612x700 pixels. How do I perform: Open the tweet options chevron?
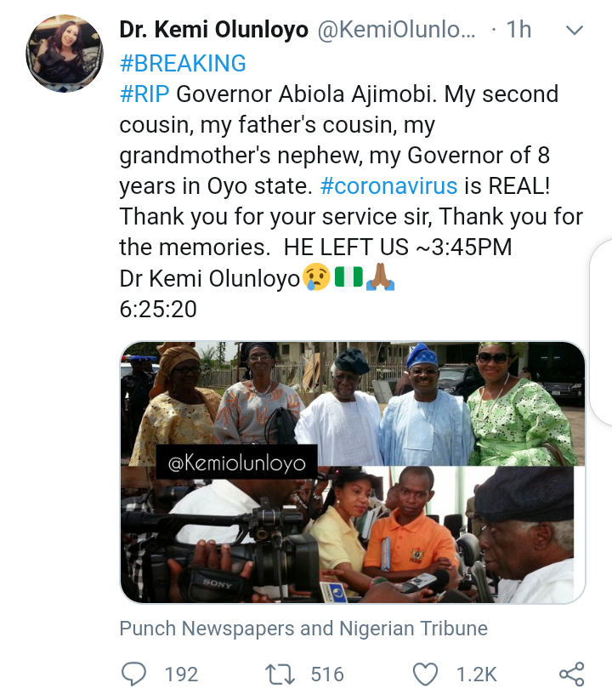(x=575, y=31)
